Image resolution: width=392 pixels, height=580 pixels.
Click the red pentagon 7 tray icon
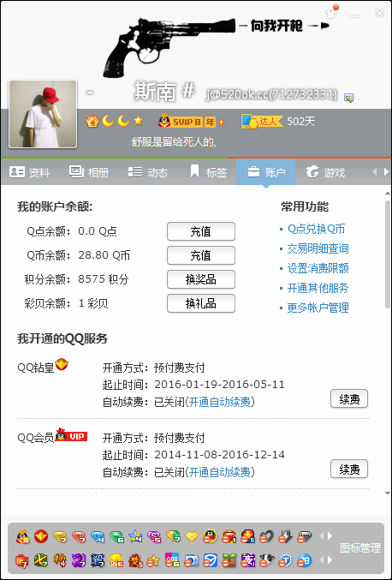tap(21, 561)
